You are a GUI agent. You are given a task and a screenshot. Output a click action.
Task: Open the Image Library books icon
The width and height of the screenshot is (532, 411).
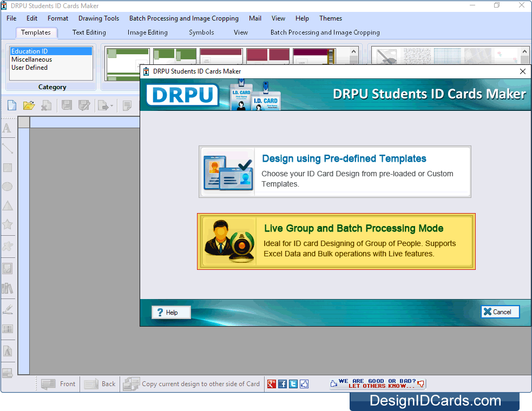tap(7, 289)
